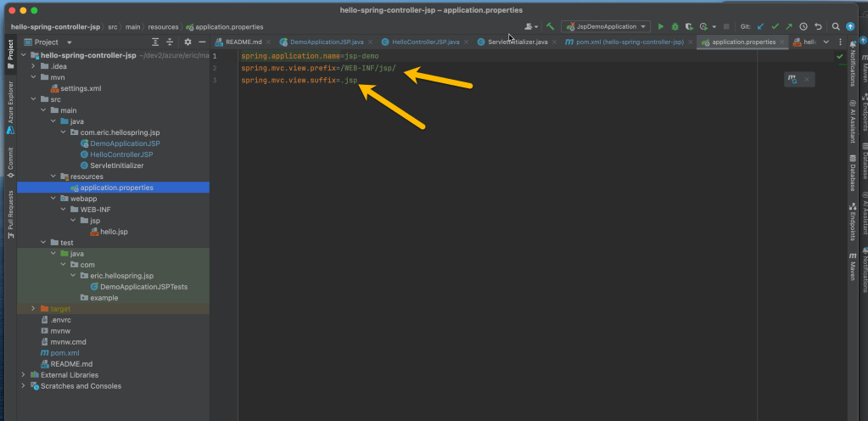Screen dimensions: 868x421
Task: Switch to the README.md editor tab
Action: tap(244, 42)
